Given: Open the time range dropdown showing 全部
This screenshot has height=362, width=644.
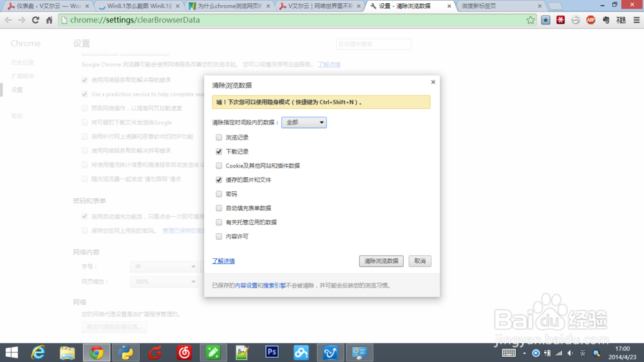Looking at the screenshot, I should 304,122.
